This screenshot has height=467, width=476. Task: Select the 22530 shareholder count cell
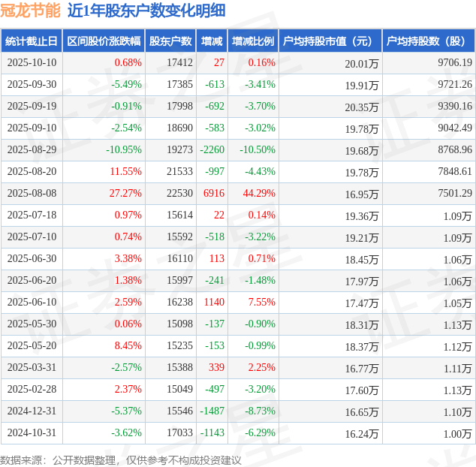click(179, 194)
